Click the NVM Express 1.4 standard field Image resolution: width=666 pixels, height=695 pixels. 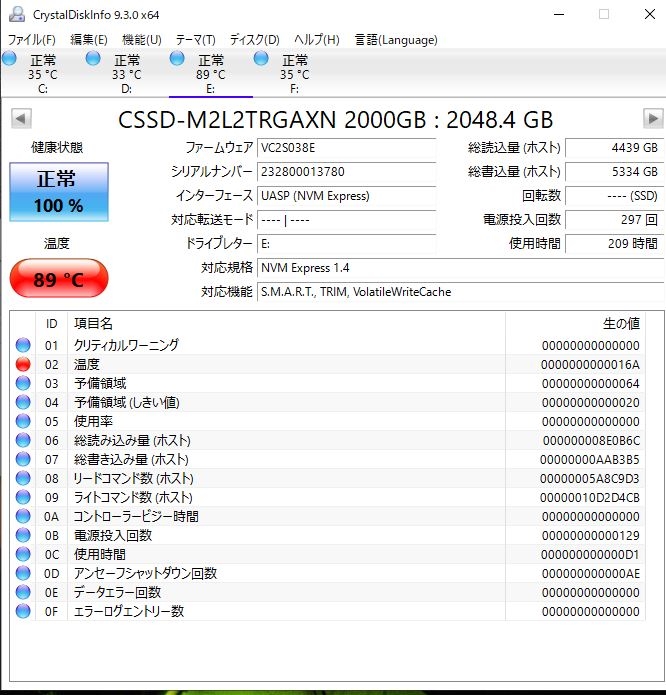click(460, 268)
